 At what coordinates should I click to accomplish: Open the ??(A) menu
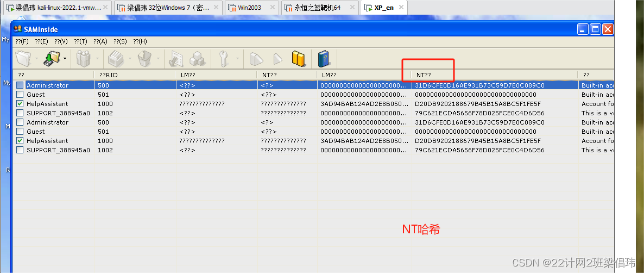[100, 41]
